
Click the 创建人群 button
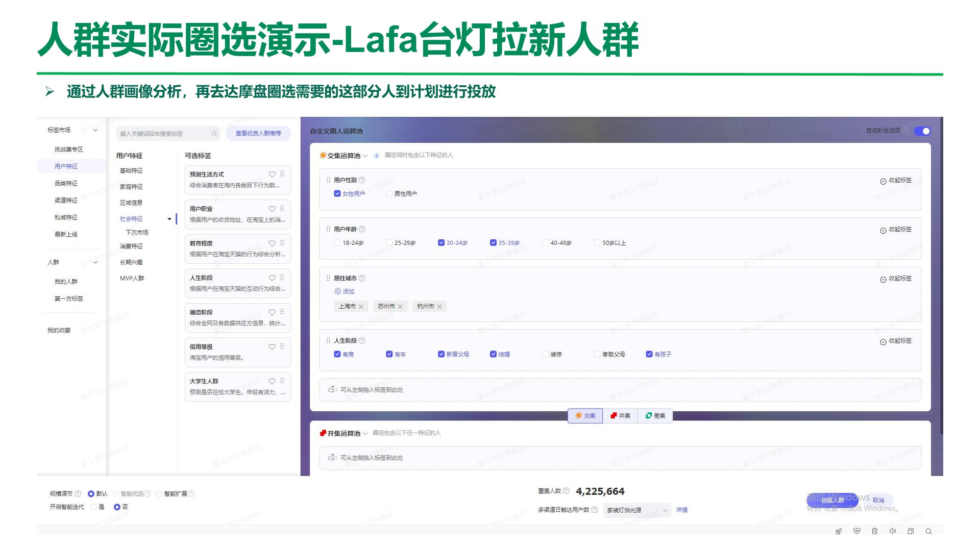[832, 500]
